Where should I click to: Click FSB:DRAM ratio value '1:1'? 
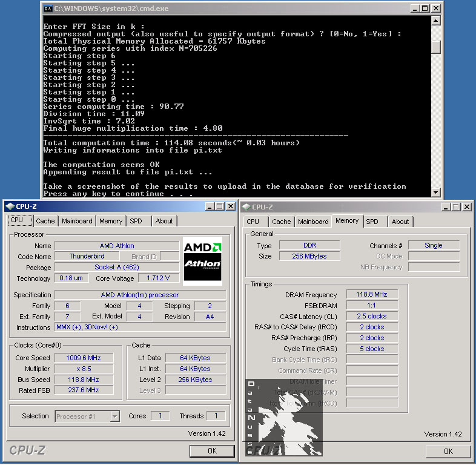(x=372, y=305)
